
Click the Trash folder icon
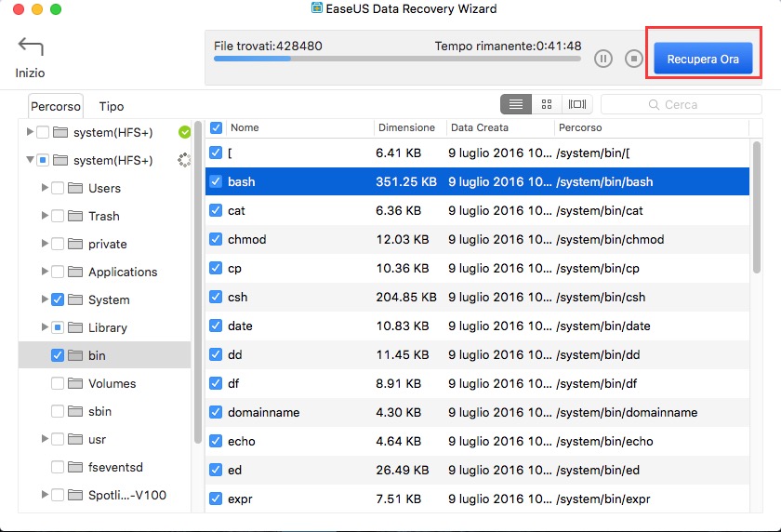(75, 216)
